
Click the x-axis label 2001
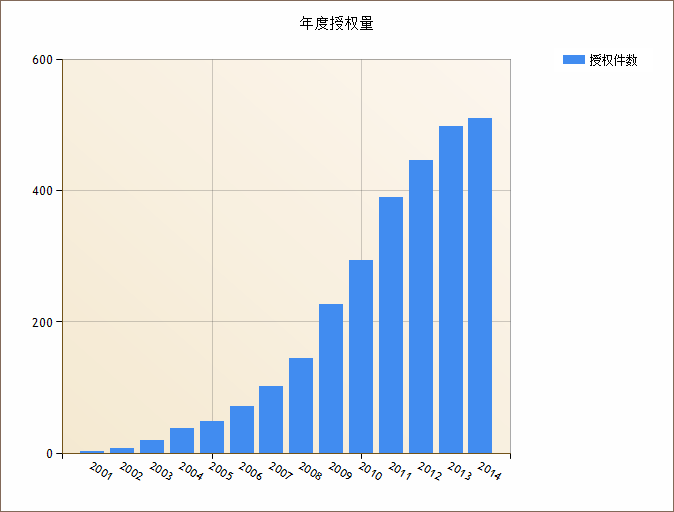[x=101, y=471]
